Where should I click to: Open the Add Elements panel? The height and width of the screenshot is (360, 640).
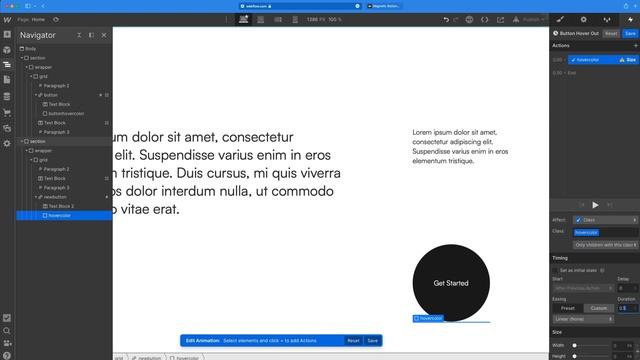point(7,34)
